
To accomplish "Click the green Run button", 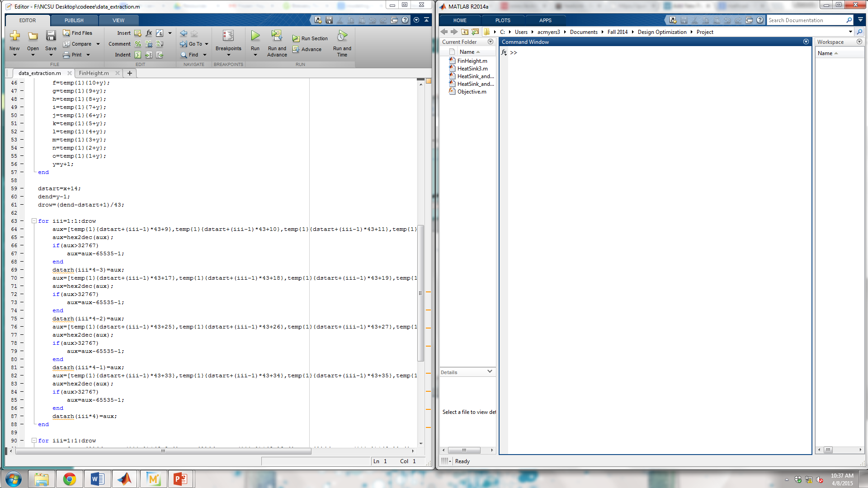I will coord(255,36).
